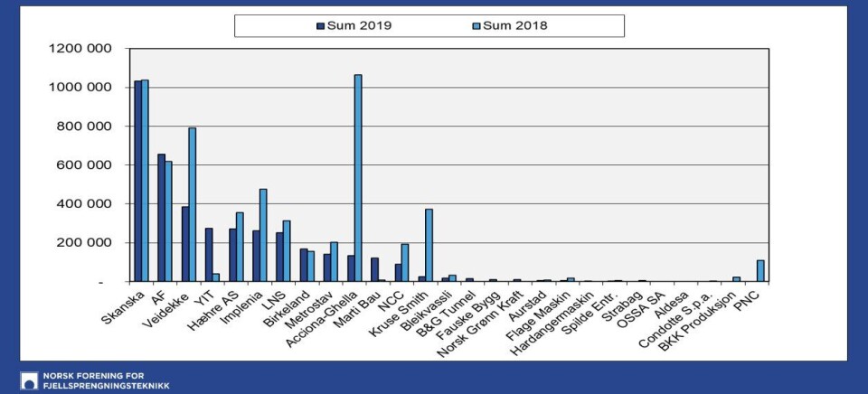Select the 600 000 y-axis label
The image size is (868, 394).
[x=88, y=165]
